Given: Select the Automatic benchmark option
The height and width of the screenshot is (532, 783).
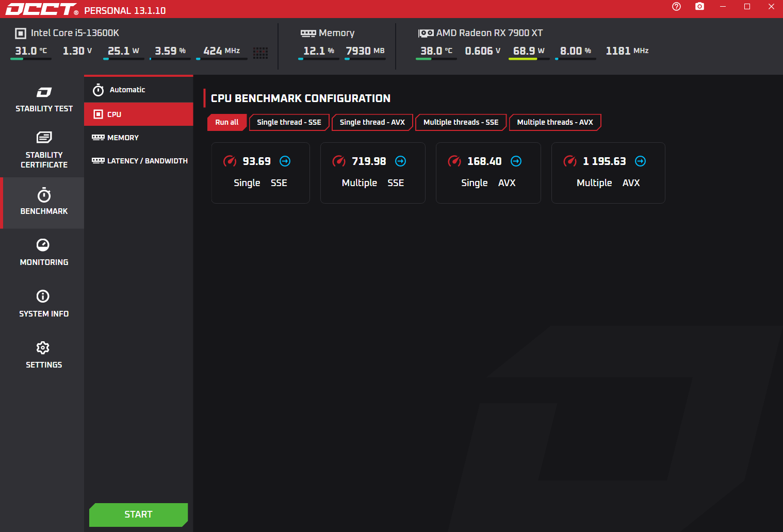Looking at the screenshot, I should tap(138, 90).
